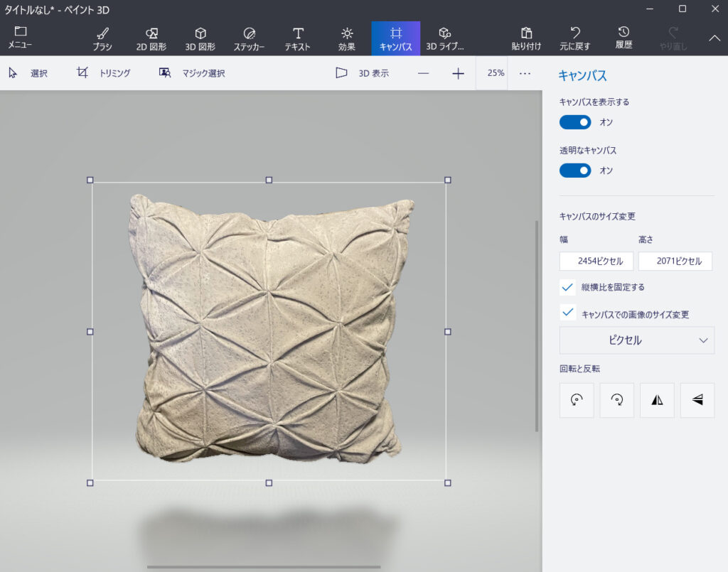Select the テキスト text tool
The width and height of the screenshot is (728, 572).
(x=298, y=39)
